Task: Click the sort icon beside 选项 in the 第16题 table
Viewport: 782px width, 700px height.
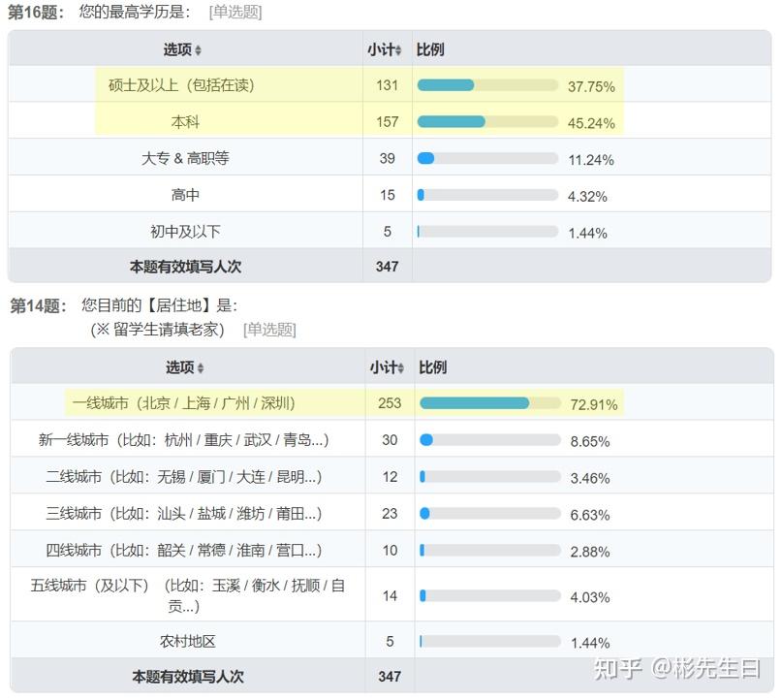Action: 199,50
